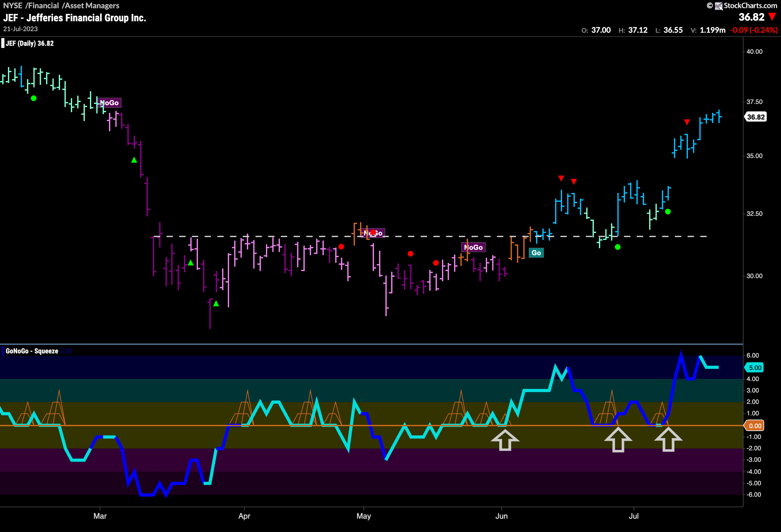This screenshot has width=781, height=532.
Task: Click the red dot near late April bars
Action: click(341, 247)
